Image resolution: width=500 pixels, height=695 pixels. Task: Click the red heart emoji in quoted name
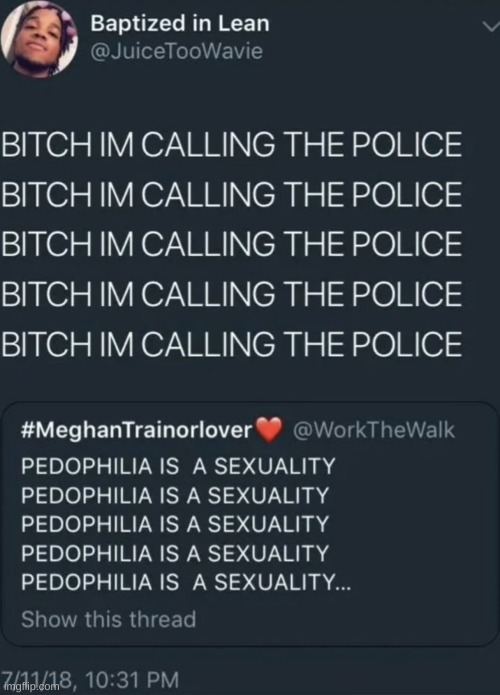(270, 430)
